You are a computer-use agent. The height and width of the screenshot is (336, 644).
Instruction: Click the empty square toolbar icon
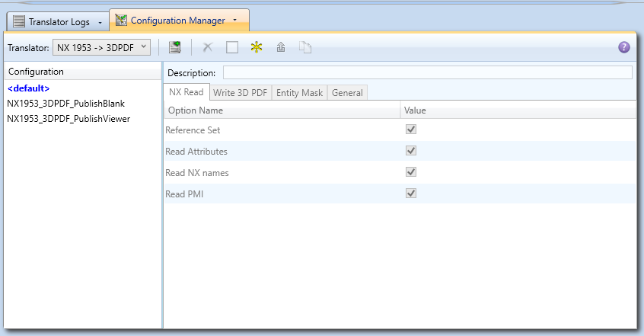click(x=232, y=47)
